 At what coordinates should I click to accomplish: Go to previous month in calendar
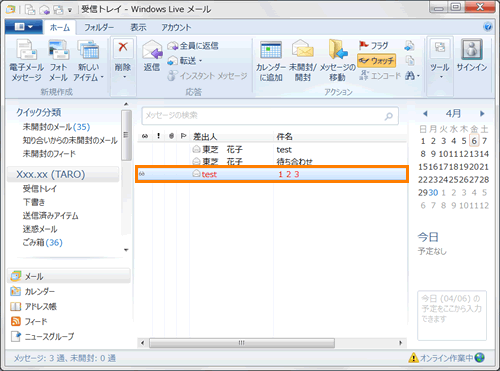click(425, 114)
